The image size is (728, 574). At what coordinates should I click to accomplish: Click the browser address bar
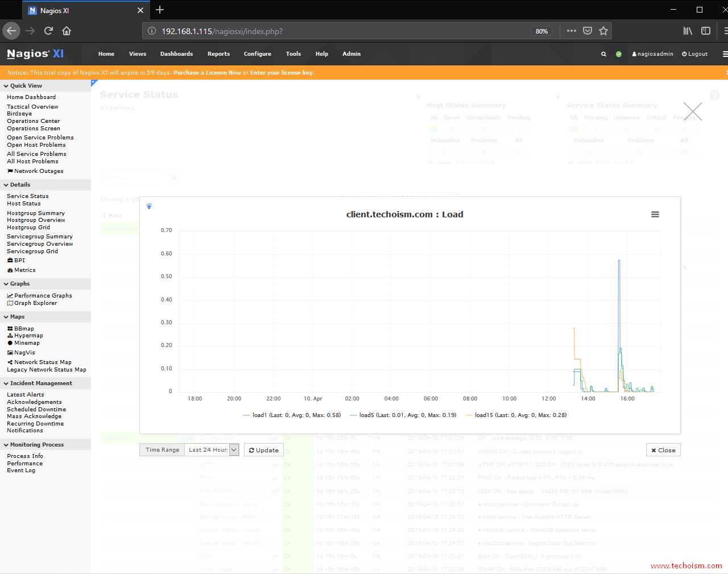(x=341, y=31)
